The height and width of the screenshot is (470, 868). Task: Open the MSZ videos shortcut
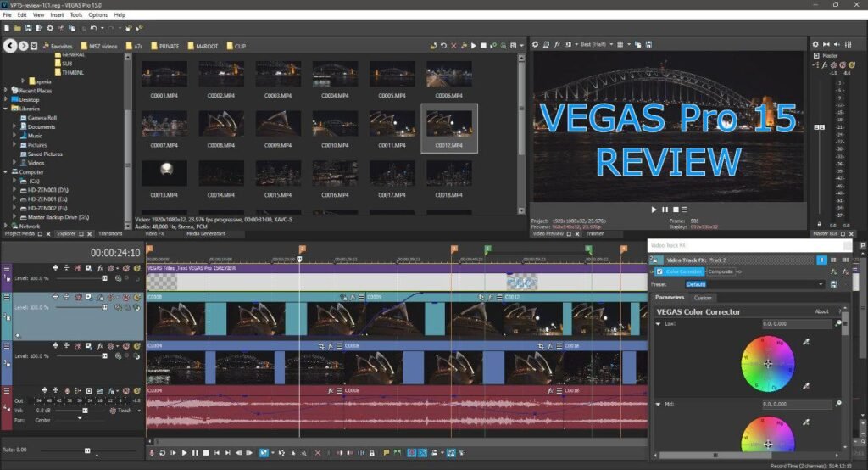click(x=99, y=46)
